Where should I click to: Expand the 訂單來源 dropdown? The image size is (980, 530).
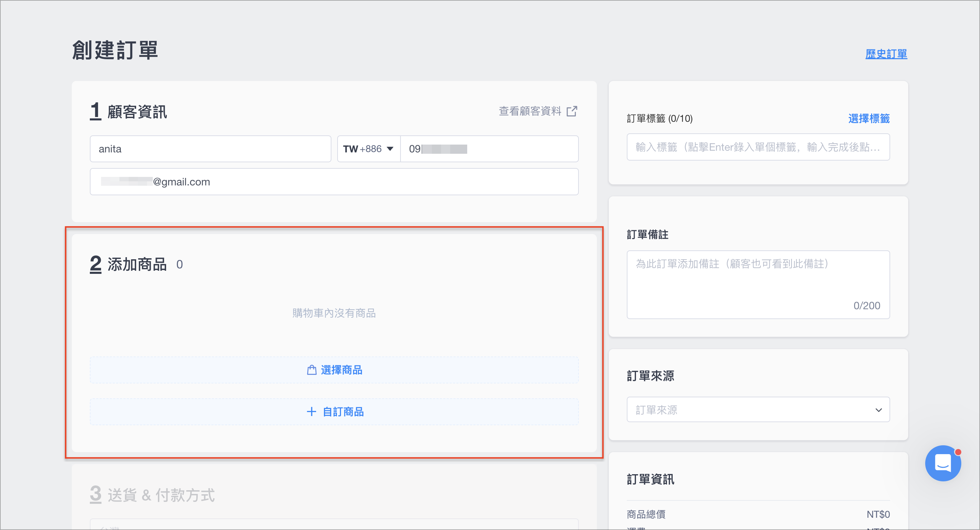point(758,410)
